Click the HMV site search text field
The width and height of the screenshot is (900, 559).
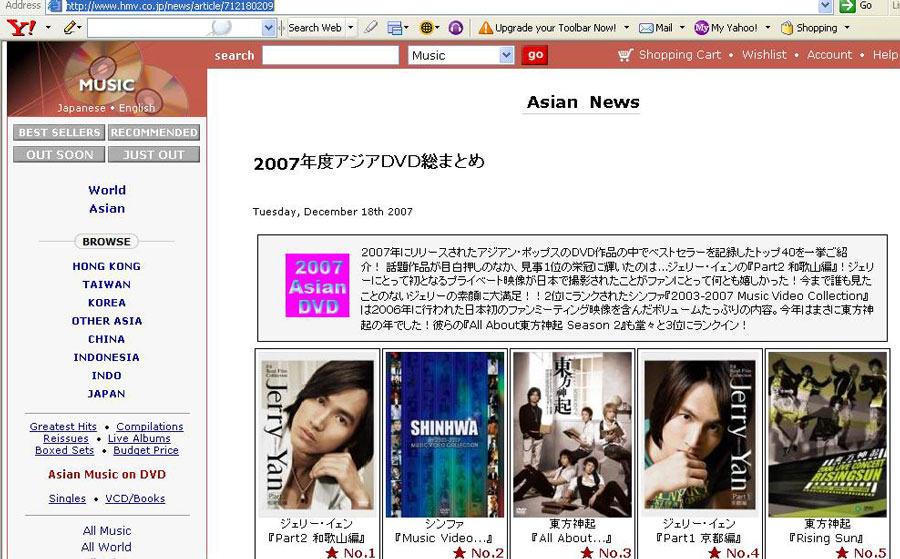click(330, 56)
